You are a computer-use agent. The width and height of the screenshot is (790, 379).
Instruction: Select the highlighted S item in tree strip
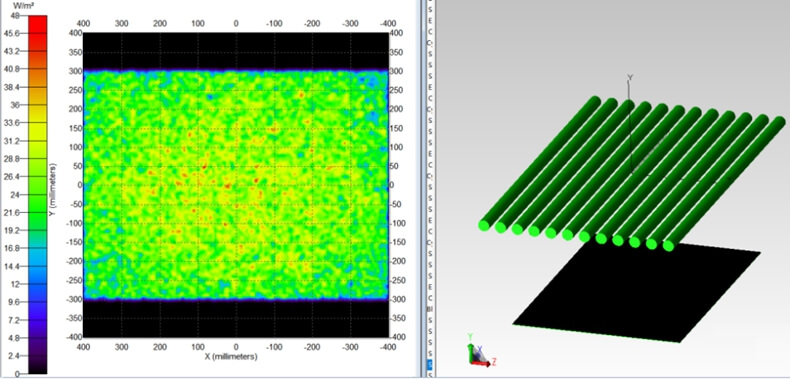[x=430, y=364]
